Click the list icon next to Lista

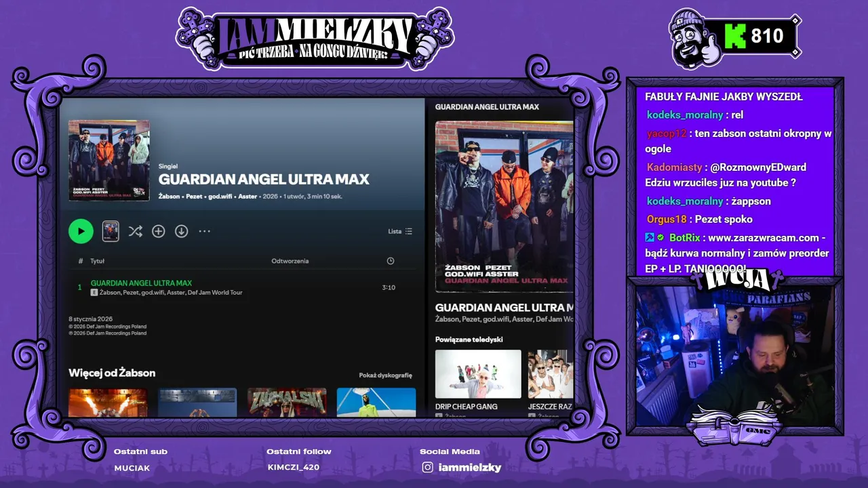point(408,231)
